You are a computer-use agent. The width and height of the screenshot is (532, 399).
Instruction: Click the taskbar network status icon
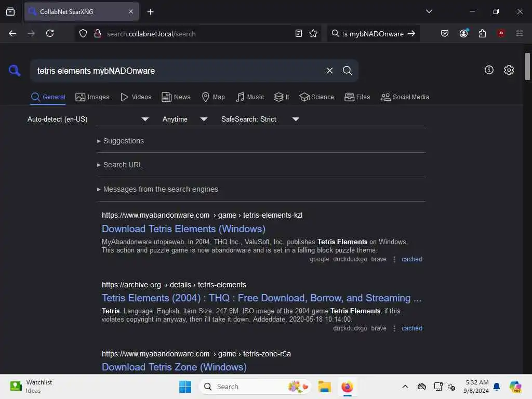(437, 387)
